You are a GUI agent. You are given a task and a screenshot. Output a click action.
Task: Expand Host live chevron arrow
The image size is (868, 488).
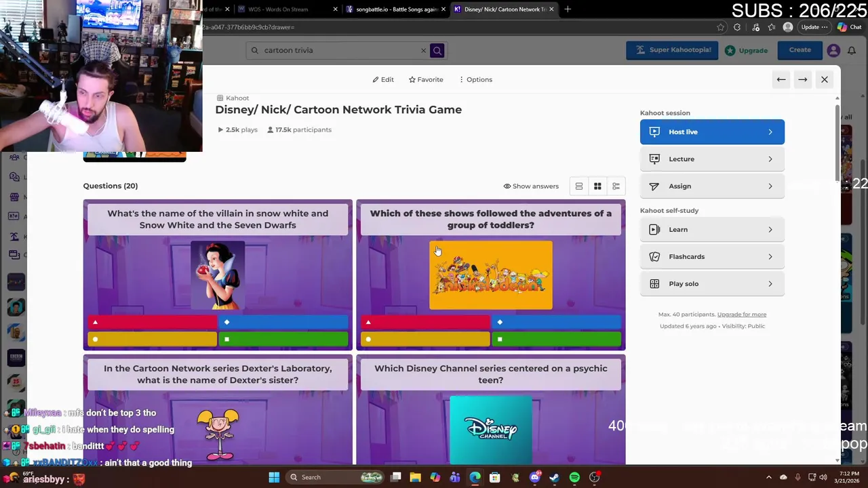pos(770,132)
